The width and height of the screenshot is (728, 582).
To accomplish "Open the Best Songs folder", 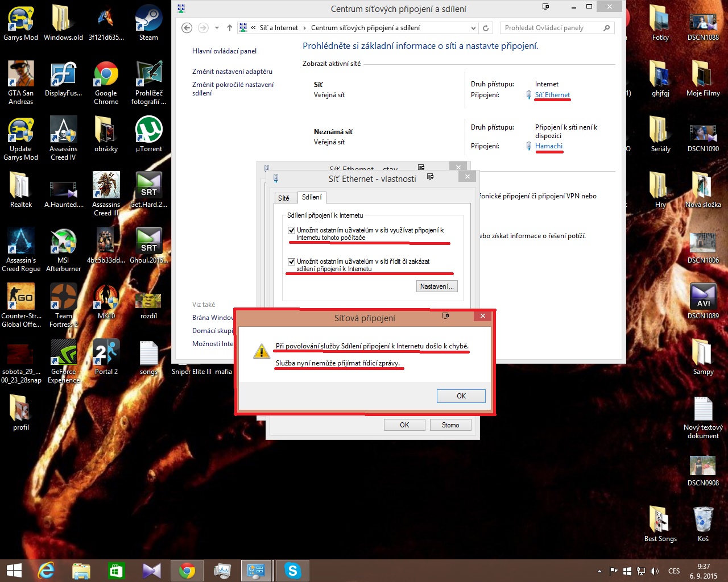I will pyautogui.click(x=660, y=524).
